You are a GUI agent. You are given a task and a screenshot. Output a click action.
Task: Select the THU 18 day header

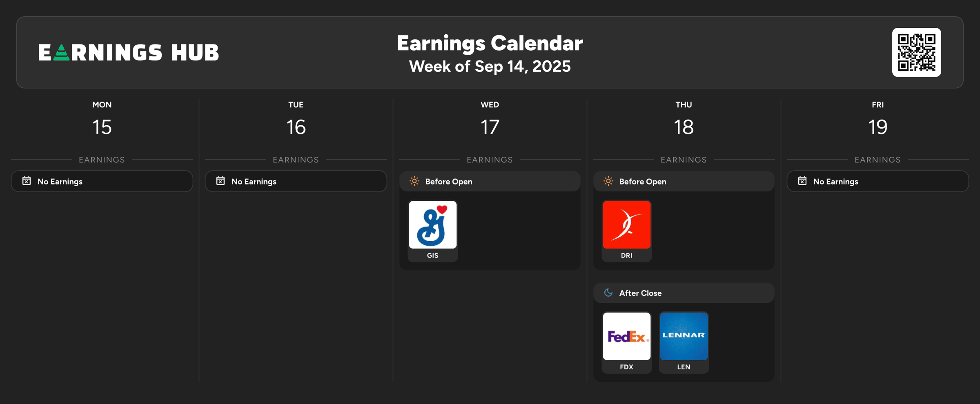point(684,118)
